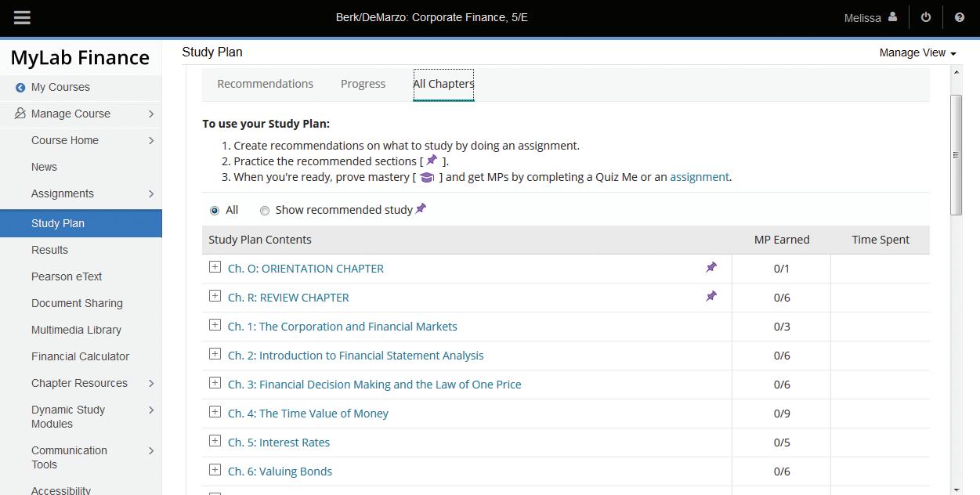The width and height of the screenshot is (980, 495).
Task: Click the power sign-out icon
Action: (x=926, y=17)
